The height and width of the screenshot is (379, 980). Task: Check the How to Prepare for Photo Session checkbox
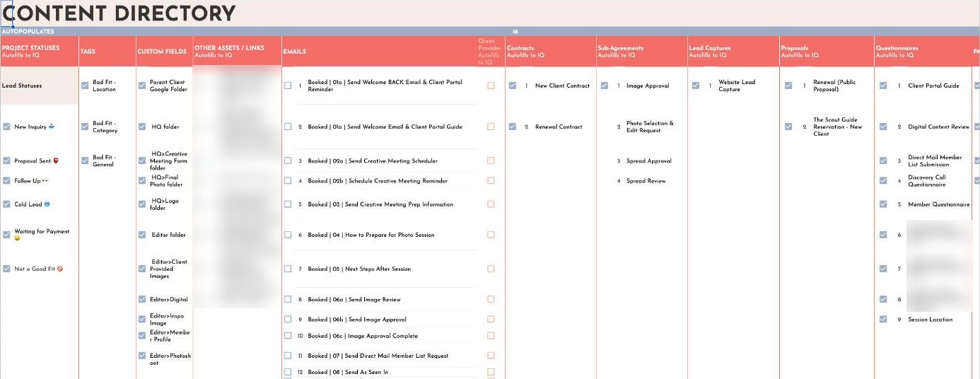click(288, 235)
